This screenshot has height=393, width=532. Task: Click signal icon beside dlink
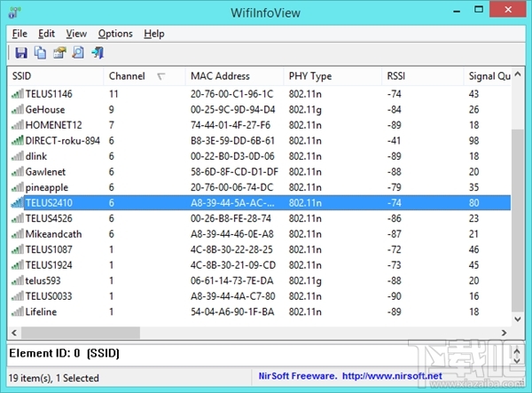(x=18, y=156)
